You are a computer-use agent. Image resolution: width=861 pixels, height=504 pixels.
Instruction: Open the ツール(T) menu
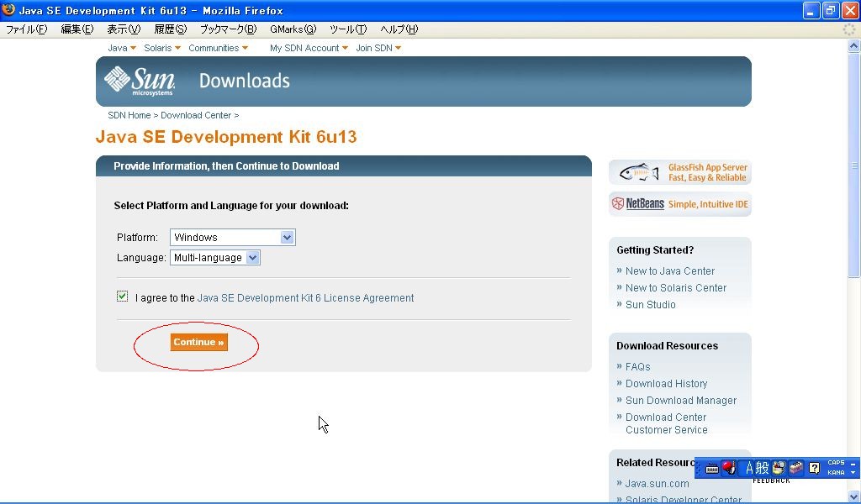tap(347, 29)
